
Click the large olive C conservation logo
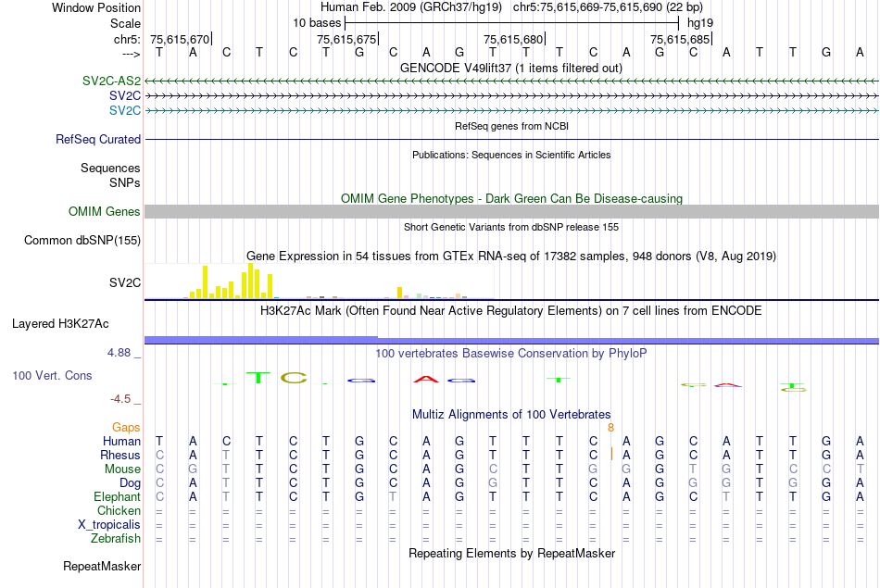[x=294, y=378]
